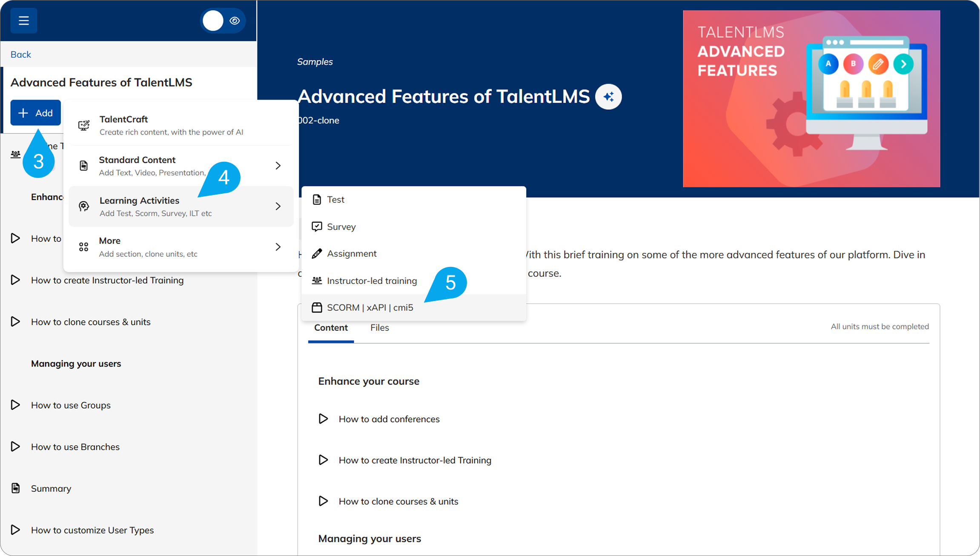
Task: Click the Learning Activities head icon
Action: 84,206
